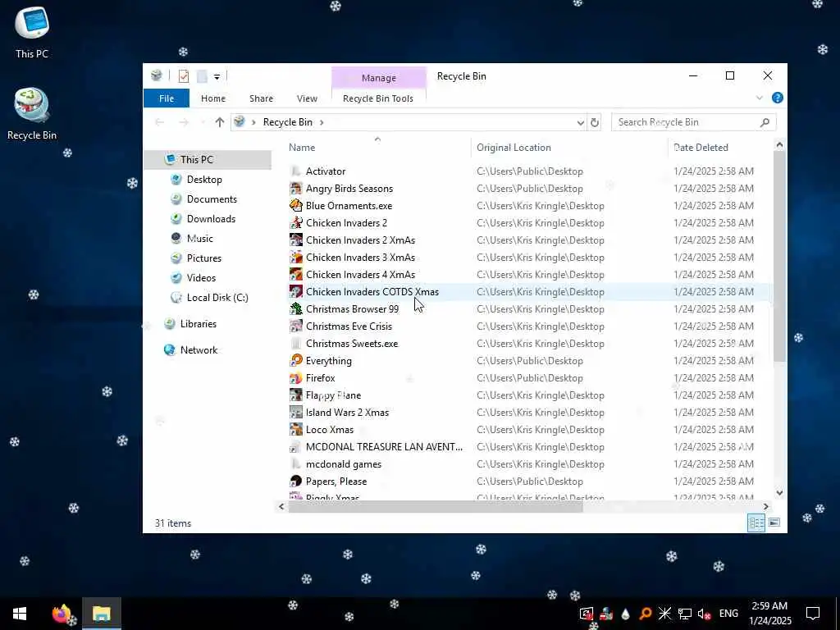Click the horizontal scrollbar right arrow
840x630 pixels.
point(766,506)
